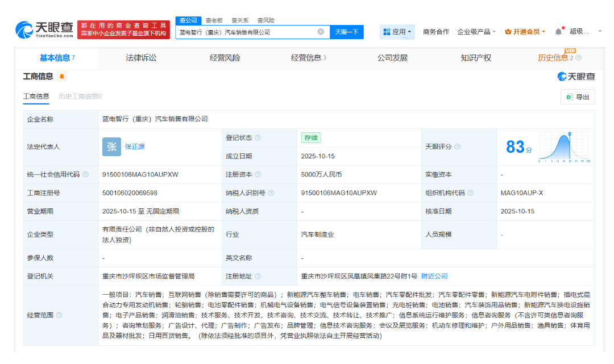The image size is (614, 364).
Task: Click the 存续 status badge
Action: pos(311,138)
